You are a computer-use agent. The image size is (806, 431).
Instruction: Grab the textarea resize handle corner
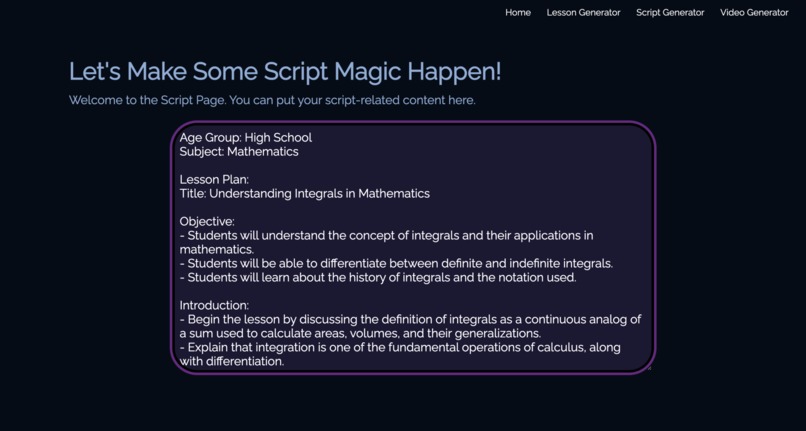tap(649, 368)
